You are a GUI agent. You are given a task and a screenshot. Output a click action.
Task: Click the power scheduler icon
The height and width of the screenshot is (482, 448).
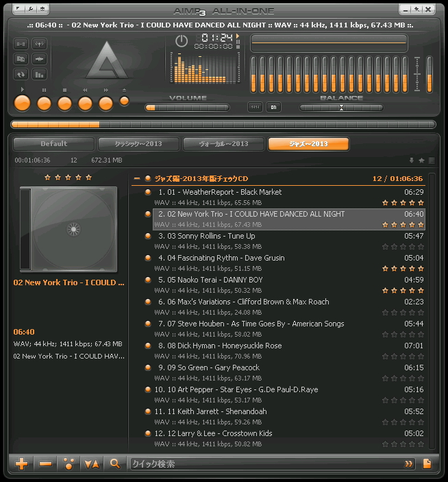tap(182, 41)
